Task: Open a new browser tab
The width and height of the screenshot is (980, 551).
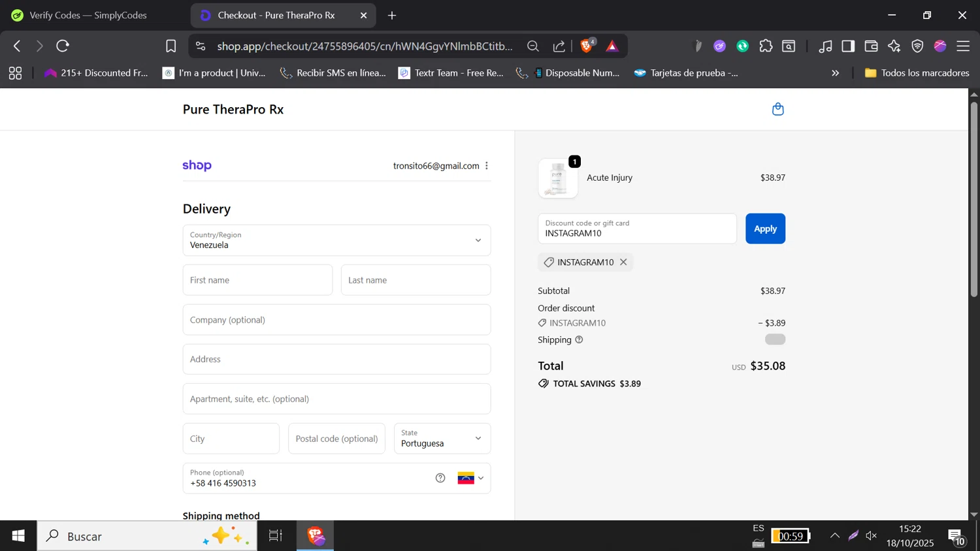Action: click(x=392, y=15)
